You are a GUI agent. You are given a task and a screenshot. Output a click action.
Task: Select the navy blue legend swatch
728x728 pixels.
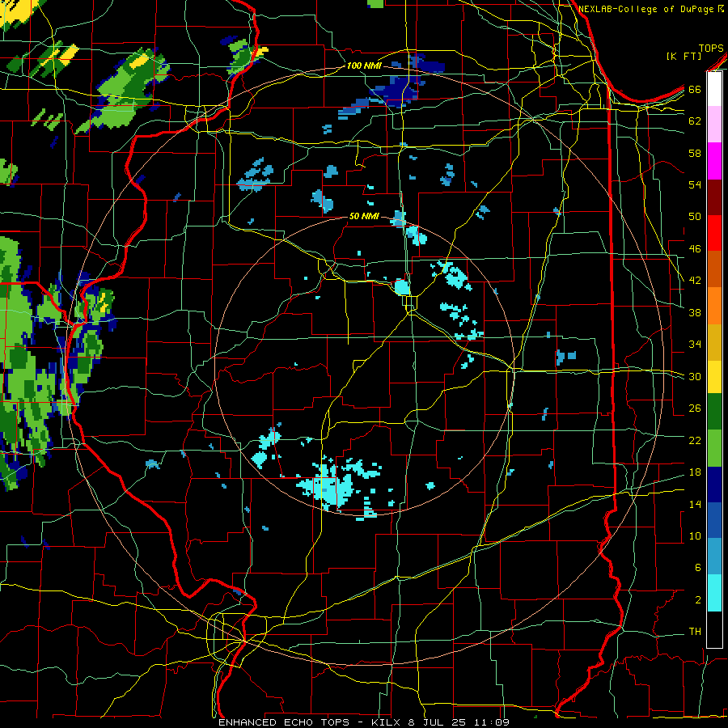pyautogui.click(x=714, y=485)
